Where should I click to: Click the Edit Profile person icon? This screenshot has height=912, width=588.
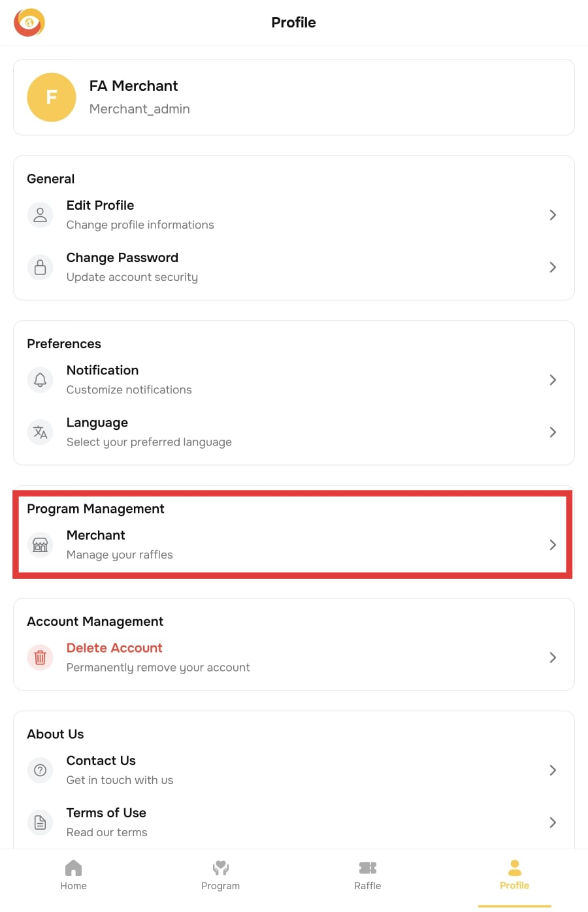coord(40,215)
